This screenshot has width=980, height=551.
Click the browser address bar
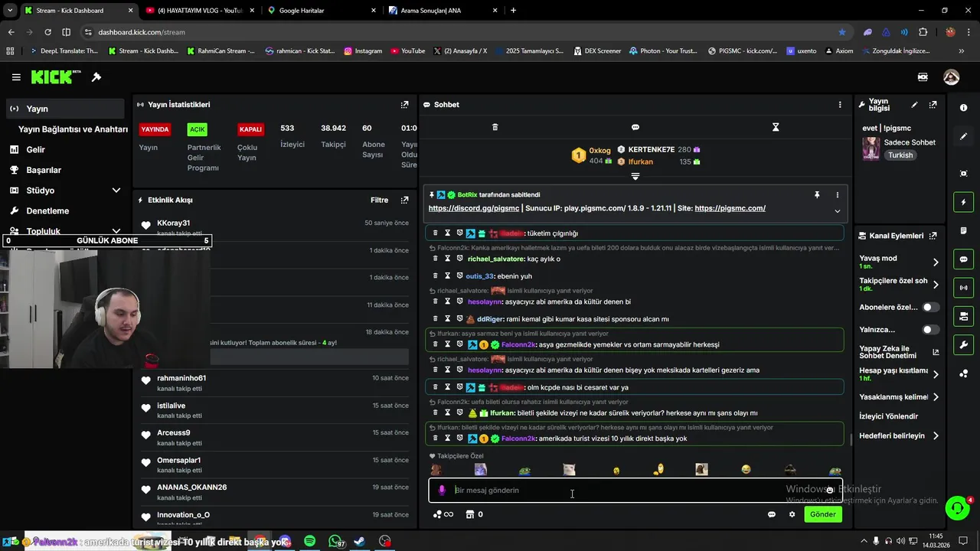point(459,32)
